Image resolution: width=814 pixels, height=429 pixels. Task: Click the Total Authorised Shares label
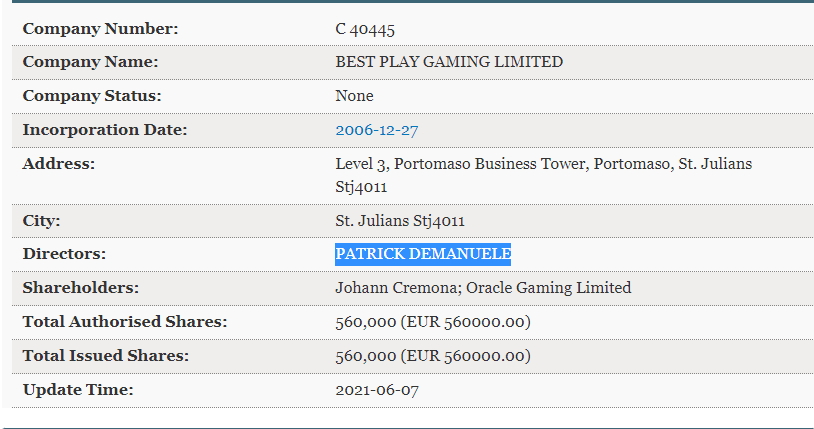(125, 322)
